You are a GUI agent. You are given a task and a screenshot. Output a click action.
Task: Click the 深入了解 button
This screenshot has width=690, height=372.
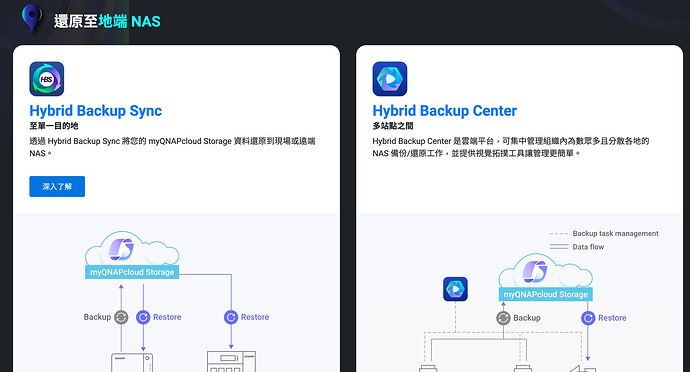click(57, 187)
